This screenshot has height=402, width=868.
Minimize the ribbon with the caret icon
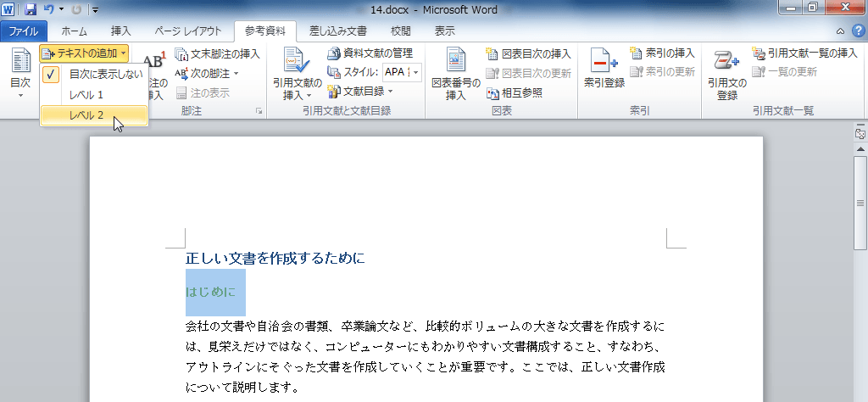coord(841,31)
